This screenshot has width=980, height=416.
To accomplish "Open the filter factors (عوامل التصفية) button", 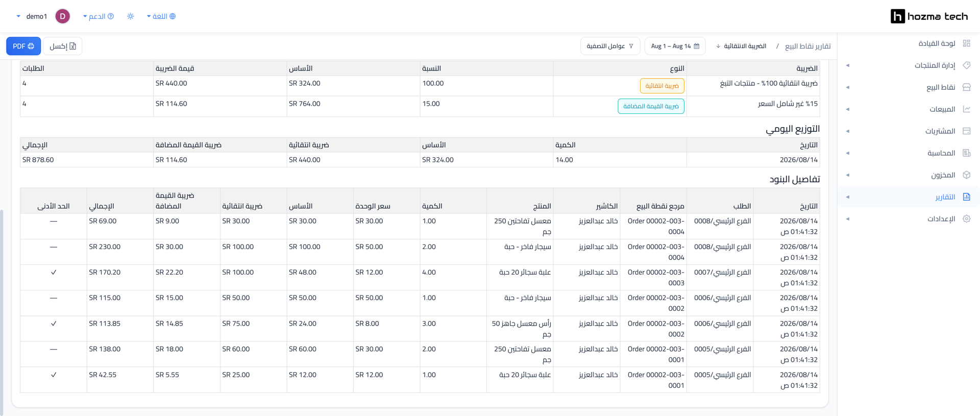I will (610, 46).
